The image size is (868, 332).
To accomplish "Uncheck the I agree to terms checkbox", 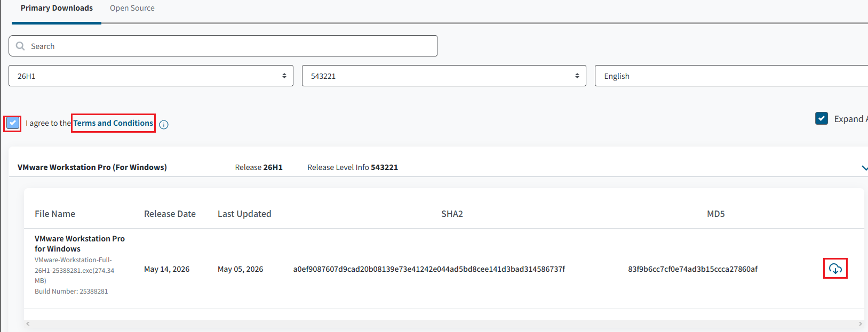I will pos(13,123).
